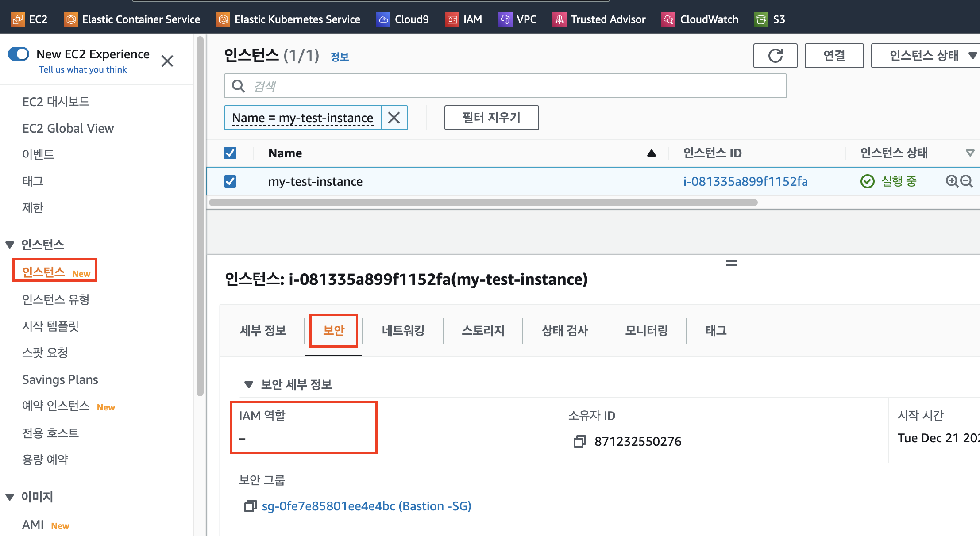Open EC2 service shortcut icon

(18, 19)
